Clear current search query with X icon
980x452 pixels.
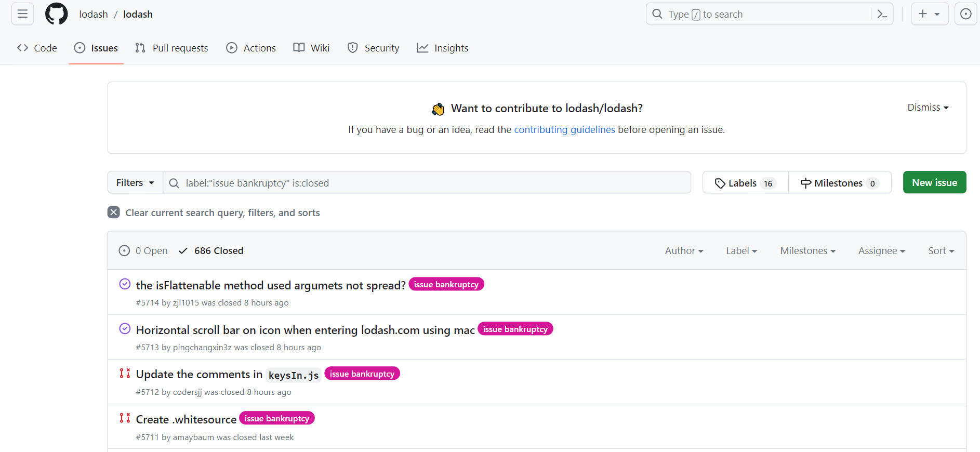click(114, 212)
